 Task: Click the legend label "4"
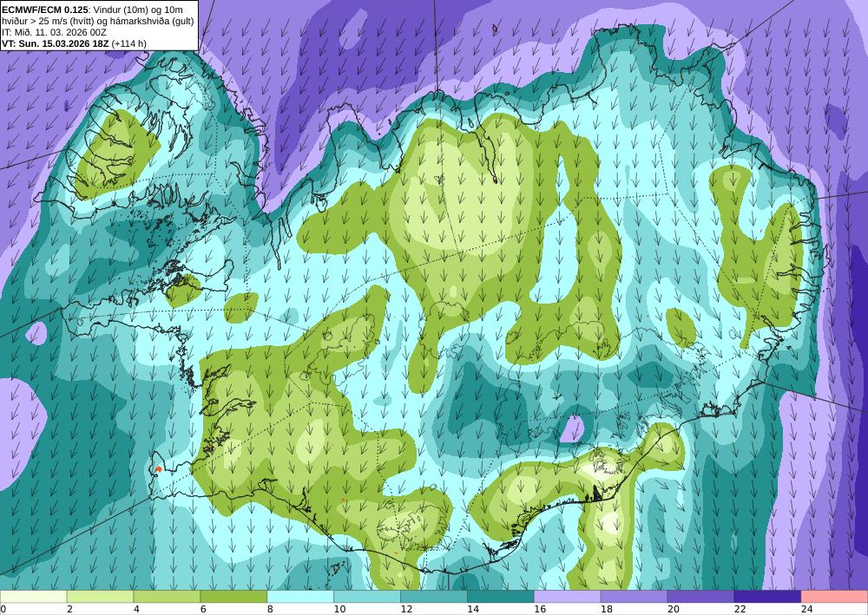click(136, 609)
